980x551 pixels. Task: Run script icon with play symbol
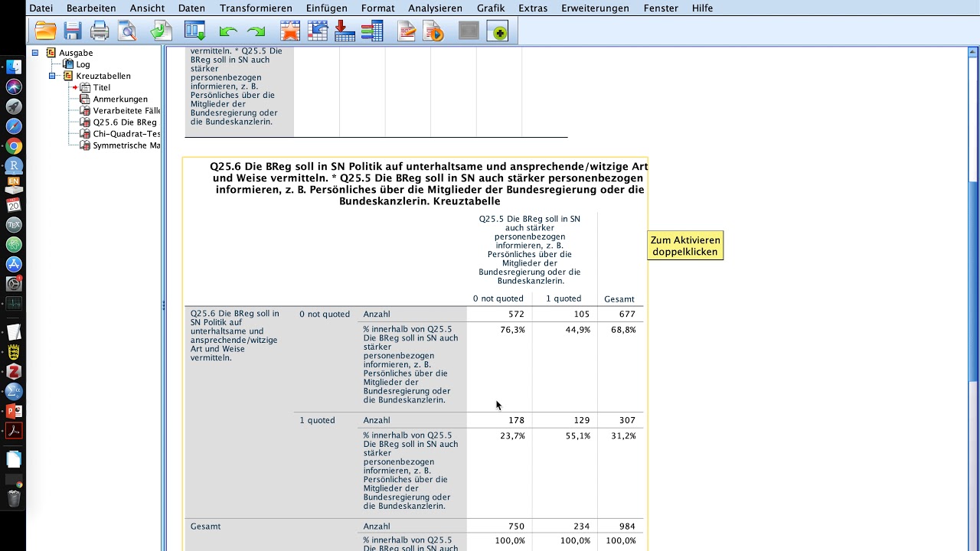click(434, 31)
